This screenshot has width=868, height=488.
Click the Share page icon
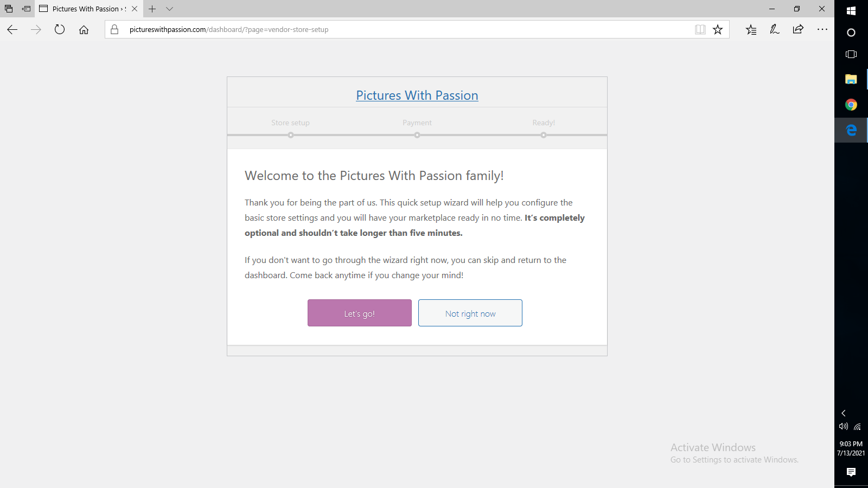click(x=798, y=30)
